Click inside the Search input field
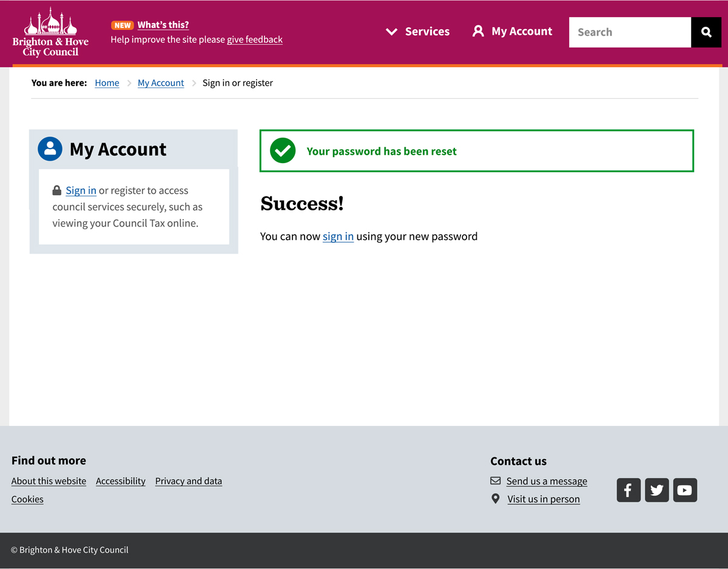The height and width of the screenshot is (569, 728). [x=630, y=32]
